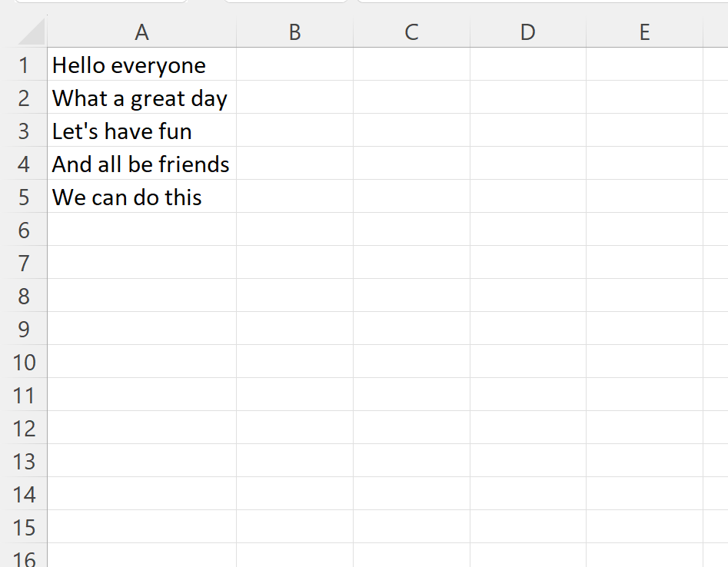Select the empty cell C5
Viewport: 728px width, 567px height.
(411, 197)
